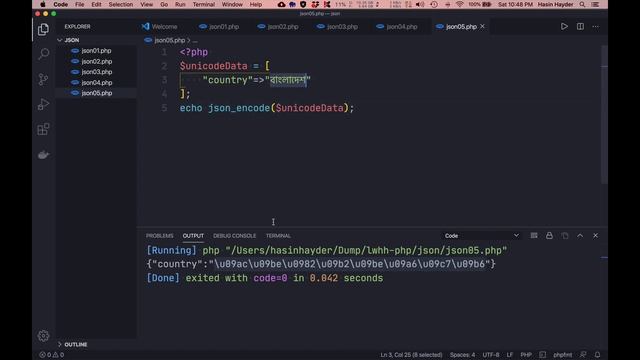Split the editor to the right
The height and width of the screenshot is (360, 640).
click(x=580, y=27)
